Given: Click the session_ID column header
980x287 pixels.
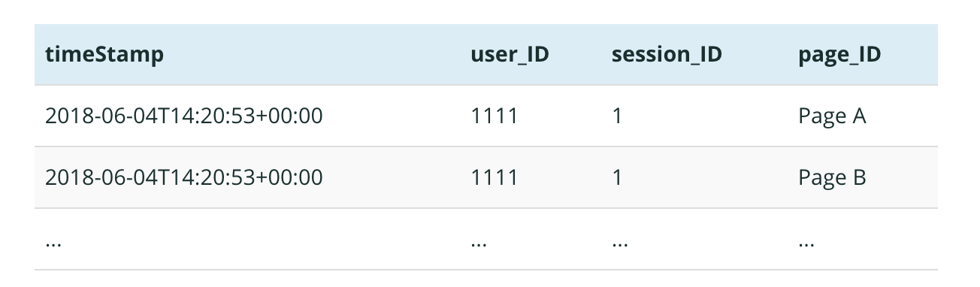Looking at the screenshot, I should pos(667,55).
